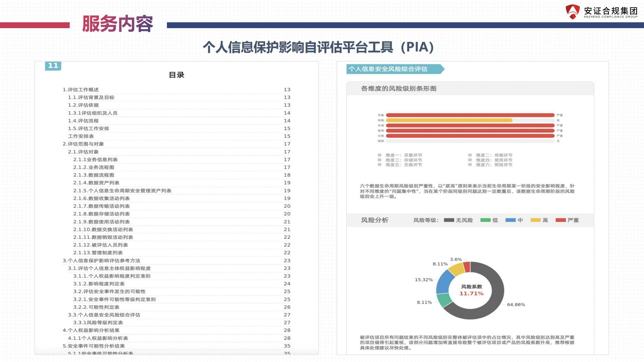Click legend item 维度一：采集环节
644x362 pixels.
click(x=400, y=155)
